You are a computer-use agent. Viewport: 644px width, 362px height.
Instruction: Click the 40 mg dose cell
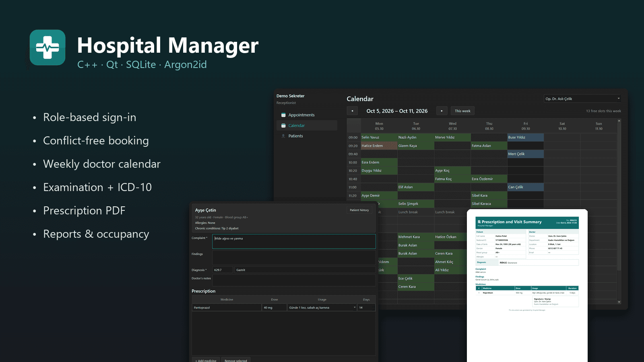click(x=274, y=307)
